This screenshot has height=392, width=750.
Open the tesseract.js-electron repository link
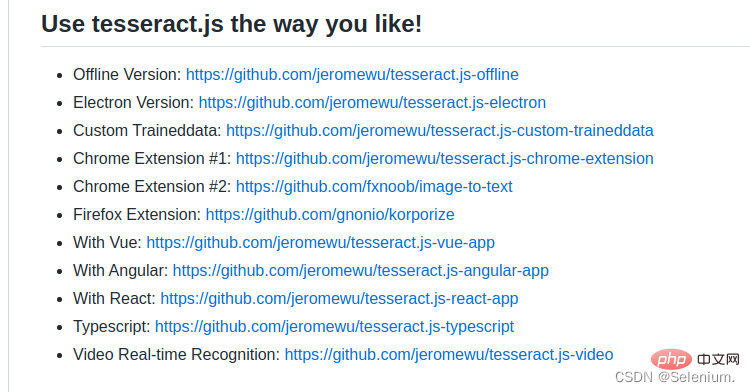[x=372, y=102]
